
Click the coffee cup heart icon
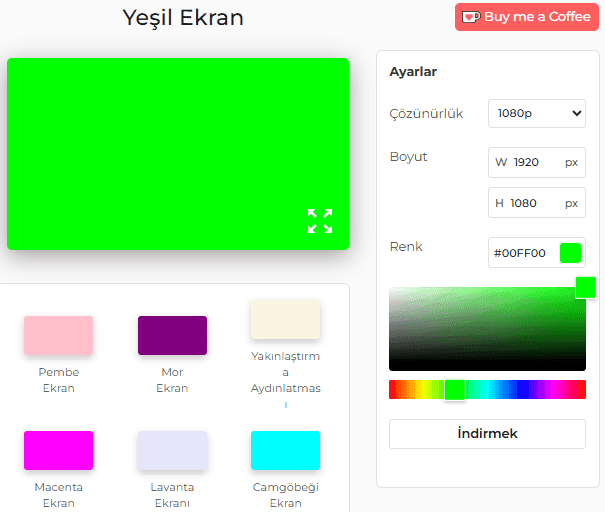pyautogui.click(x=471, y=17)
